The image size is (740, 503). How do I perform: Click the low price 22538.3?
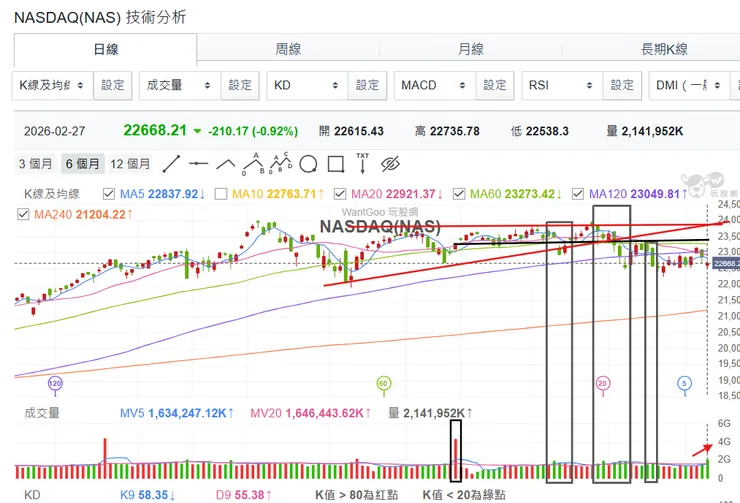[x=547, y=131]
